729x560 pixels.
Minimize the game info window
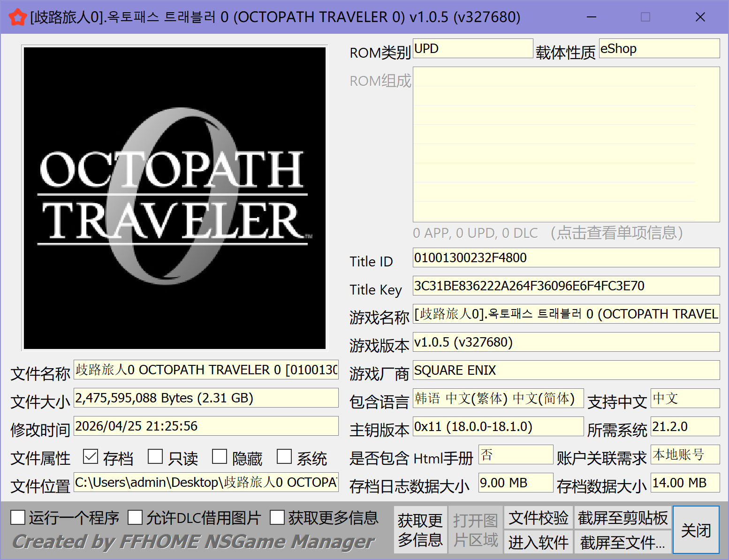click(592, 17)
